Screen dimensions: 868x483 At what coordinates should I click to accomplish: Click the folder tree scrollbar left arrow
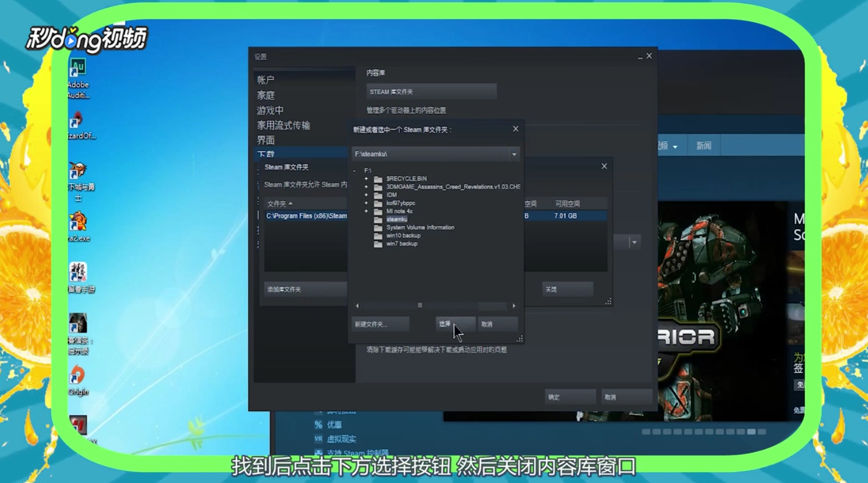coord(357,305)
